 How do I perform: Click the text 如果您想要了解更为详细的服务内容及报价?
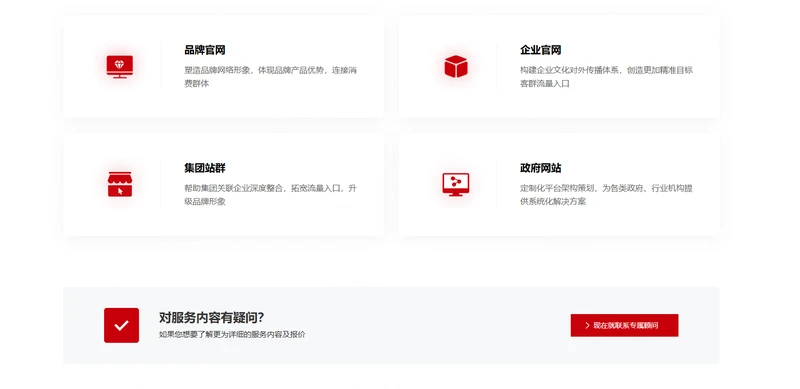coord(232,335)
